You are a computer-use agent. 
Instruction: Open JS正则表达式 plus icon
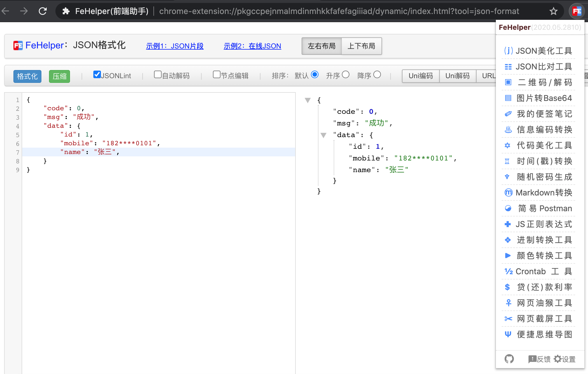coord(508,224)
